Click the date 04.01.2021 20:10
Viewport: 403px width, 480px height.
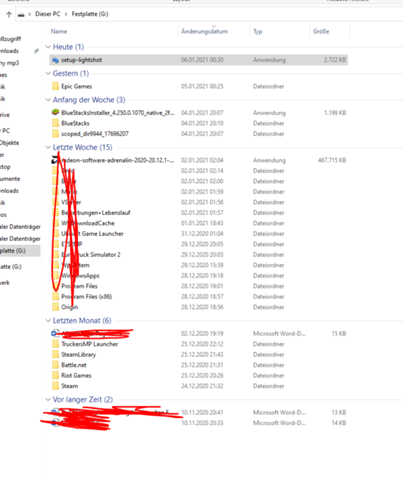tap(202, 123)
